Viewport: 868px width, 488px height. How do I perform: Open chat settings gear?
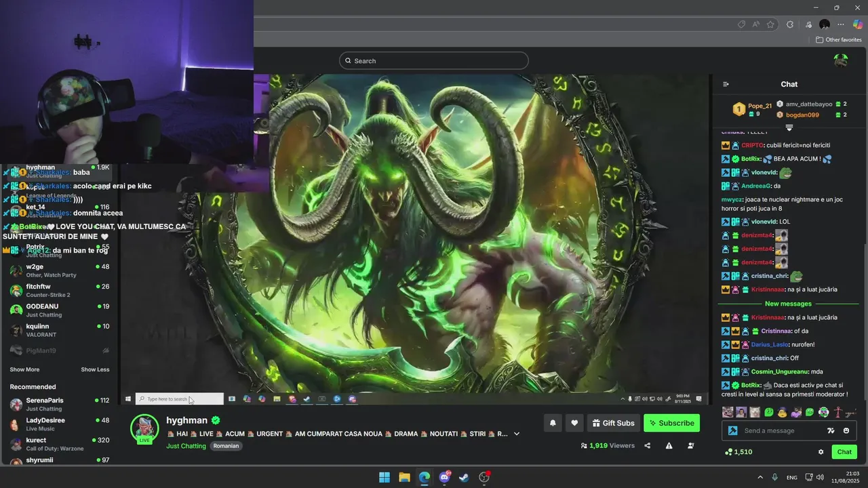coord(821,452)
